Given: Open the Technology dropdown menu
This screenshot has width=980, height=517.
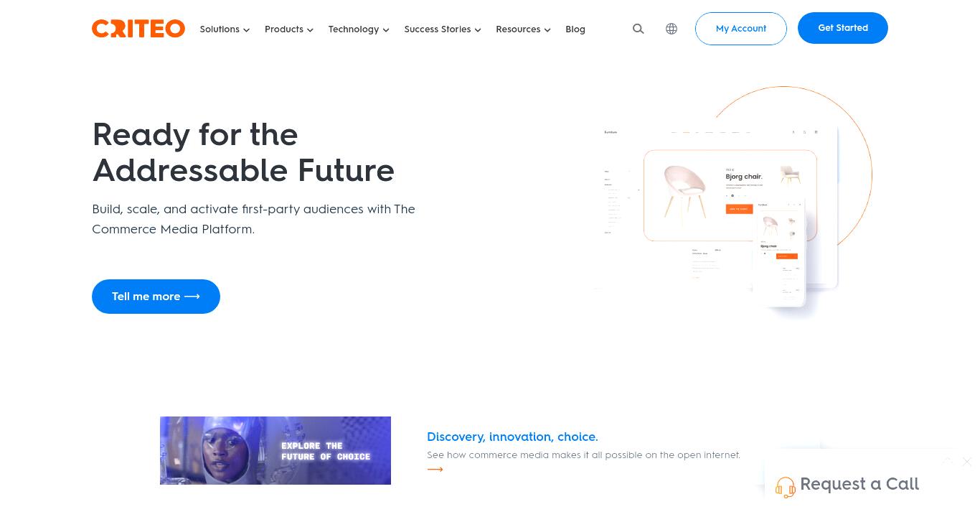Looking at the screenshot, I should pos(359,29).
